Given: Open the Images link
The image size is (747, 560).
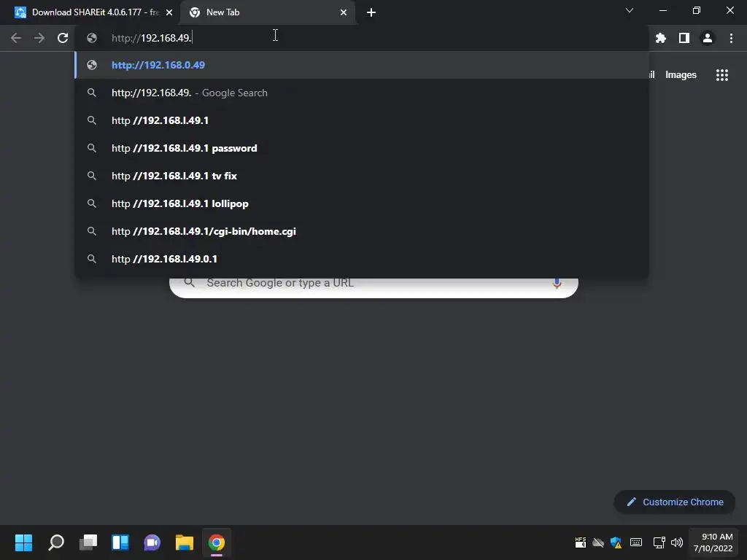Looking at the screenshot, I should (681, 75).
